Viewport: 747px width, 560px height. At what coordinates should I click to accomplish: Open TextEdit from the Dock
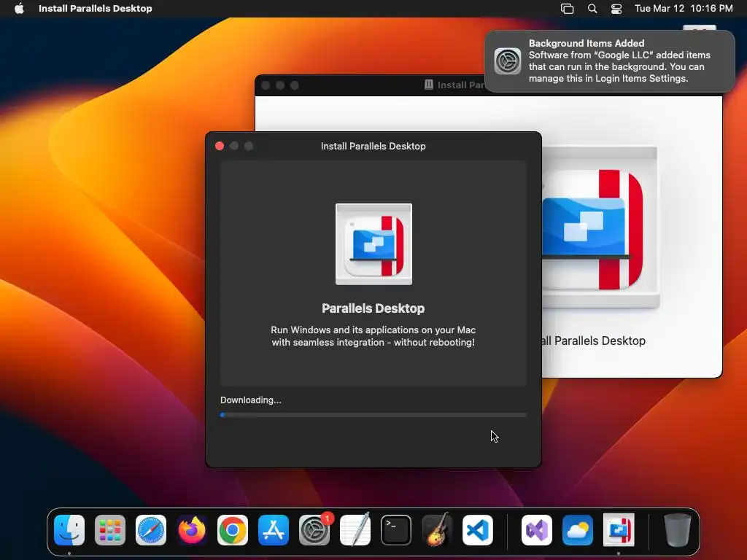[355, 530]
